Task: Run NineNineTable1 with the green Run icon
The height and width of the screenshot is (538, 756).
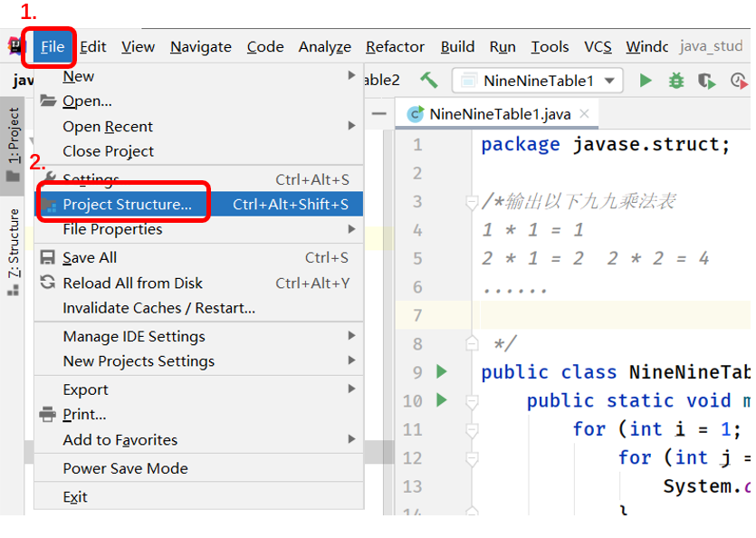Action: [645, 80]
